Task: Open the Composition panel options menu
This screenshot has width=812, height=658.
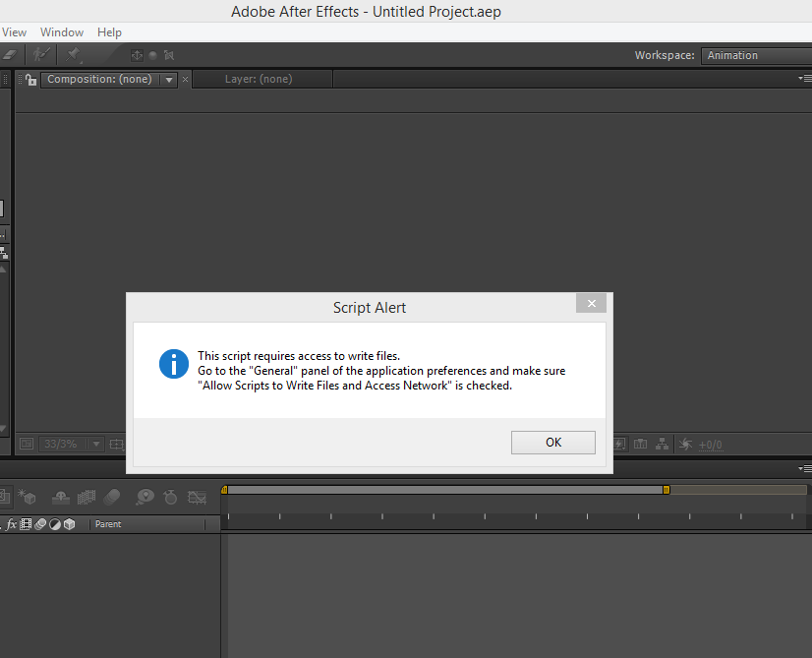Action: pos(804,79)
